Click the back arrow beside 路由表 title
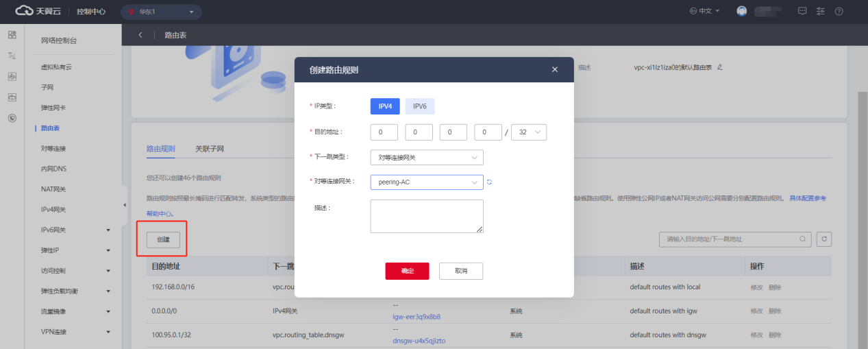Image resolution: width=868 pixels, height=349 pixels. [140, 34]
